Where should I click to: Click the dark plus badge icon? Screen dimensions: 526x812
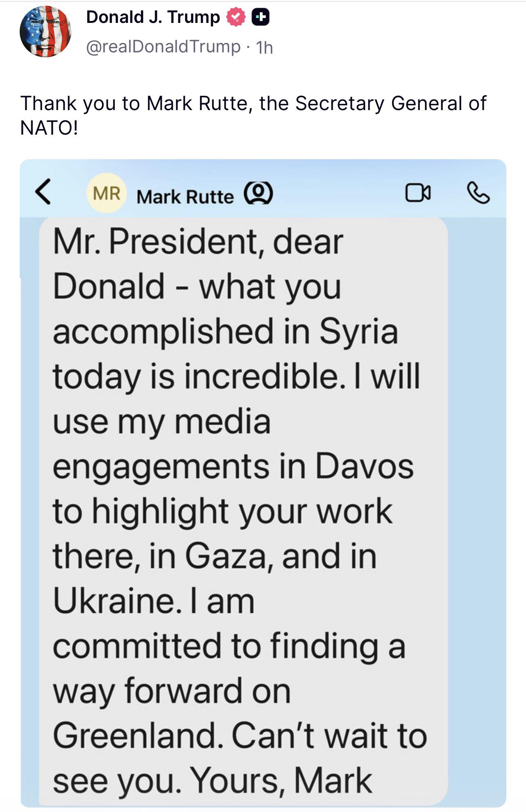(260, 18)
